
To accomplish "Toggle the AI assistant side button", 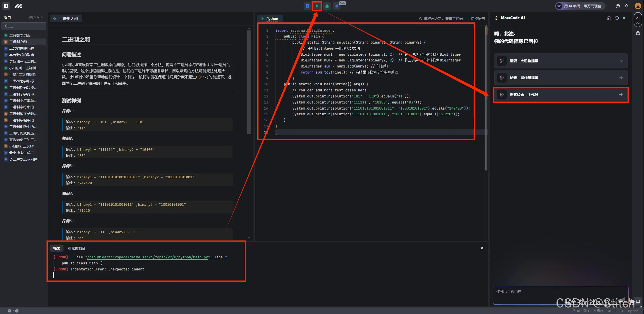I will tap(638, 20).
